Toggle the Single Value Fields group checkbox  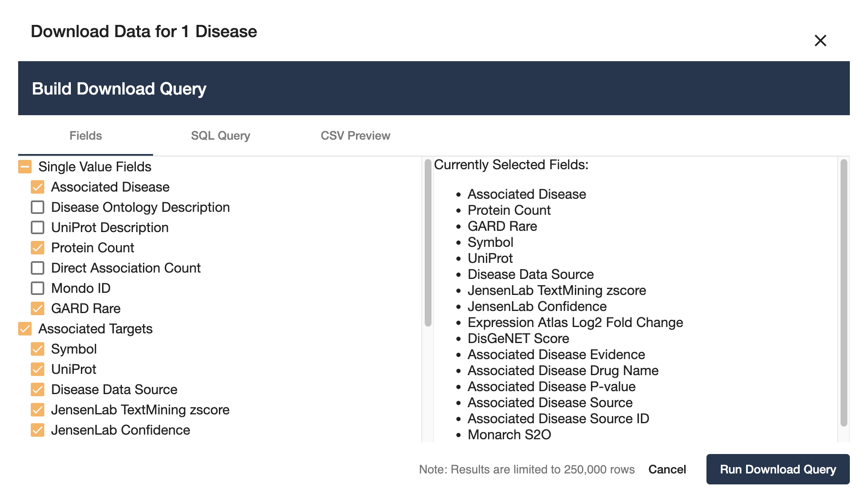tap(25, 167)
